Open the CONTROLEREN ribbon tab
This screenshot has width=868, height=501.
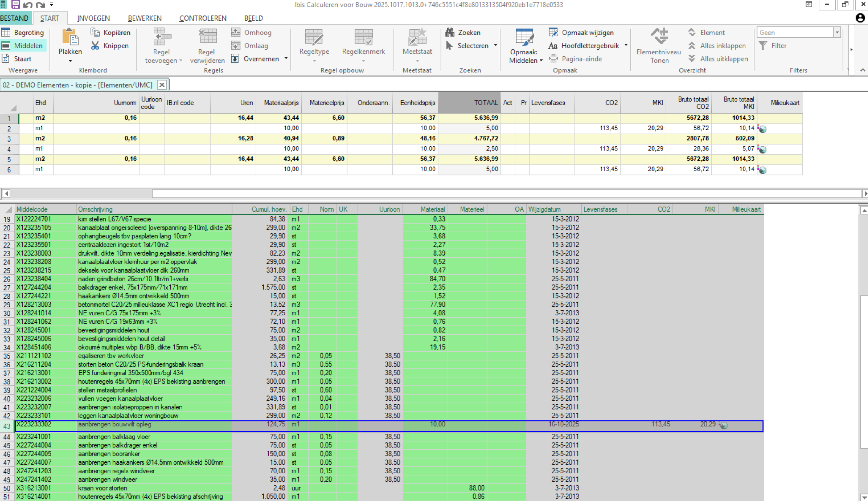pyautogui.click(x=202, y=18)
